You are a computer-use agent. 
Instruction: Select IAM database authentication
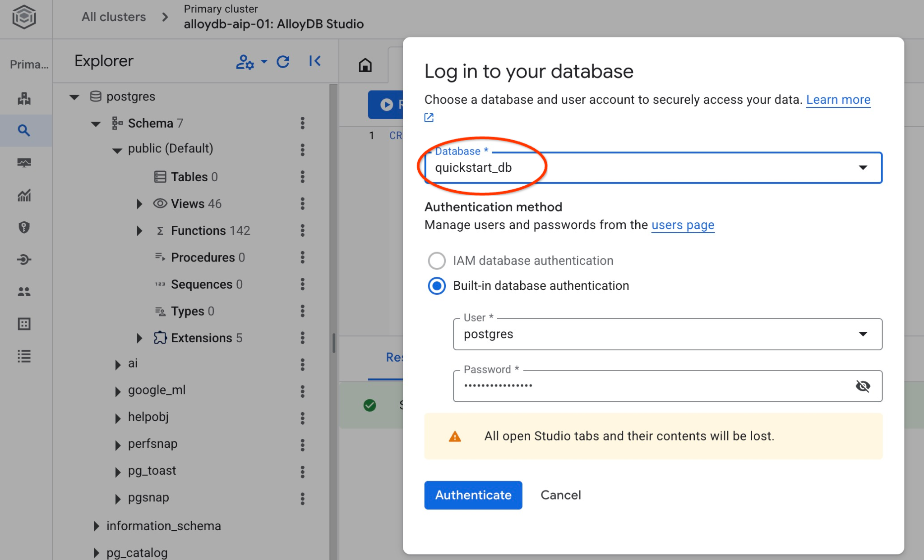point(437,261)
